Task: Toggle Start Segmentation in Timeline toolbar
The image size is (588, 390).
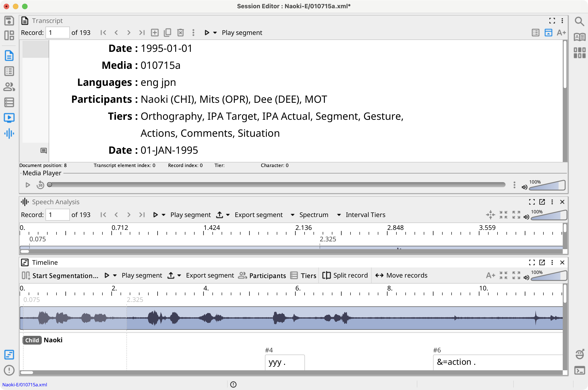Action: (x=60, y=276)
